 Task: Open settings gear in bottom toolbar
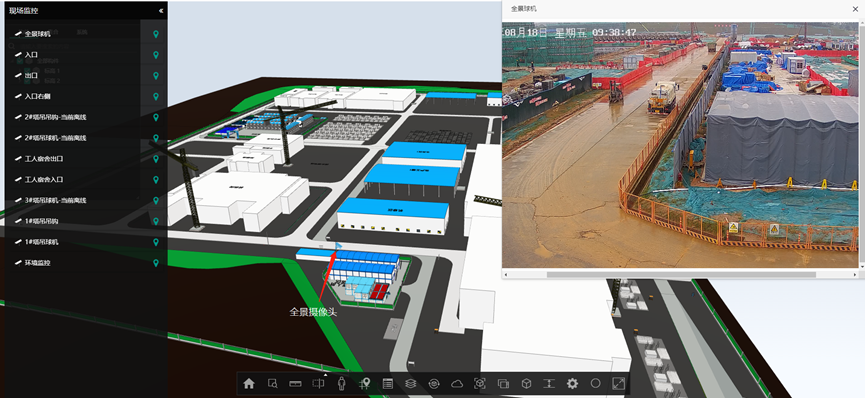tap(572, 384)
